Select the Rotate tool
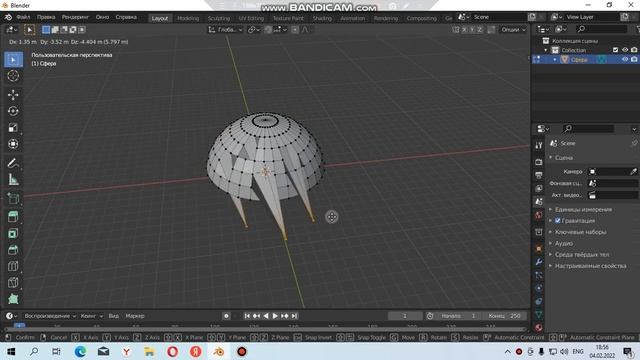 [x=13, y=111]
